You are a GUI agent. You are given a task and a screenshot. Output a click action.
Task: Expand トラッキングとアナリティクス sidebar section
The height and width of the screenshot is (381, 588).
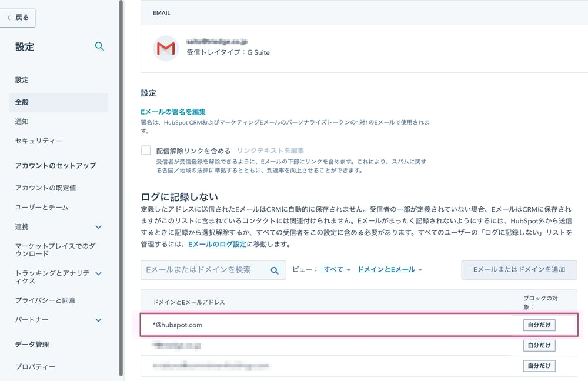click(x=98, y=273)
